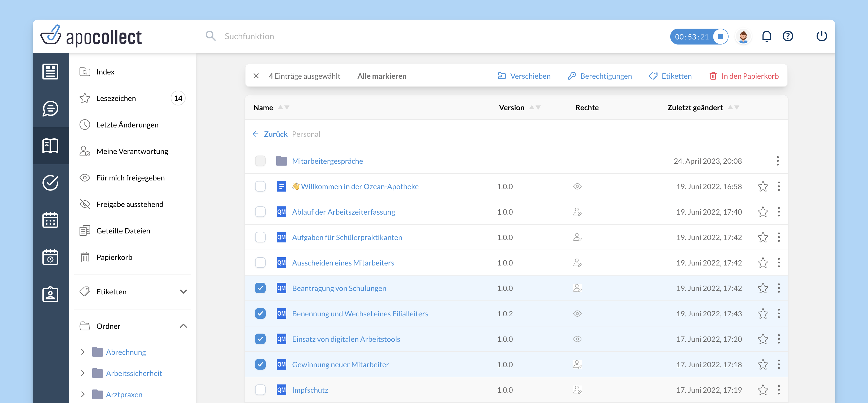Uncheck the Beantragung von Schulungen checkbox
The height and width of the screenshot is (403, 868).
tap(260, 288)
